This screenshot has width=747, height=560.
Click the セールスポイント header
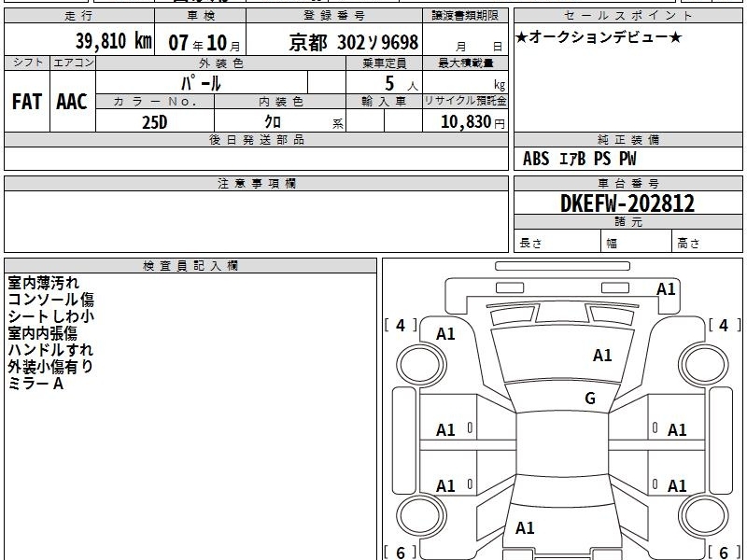[x=627, y=16]
